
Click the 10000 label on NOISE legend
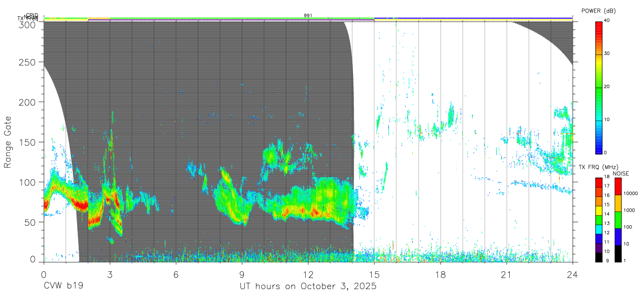pyautogui.click(x=630, y=194)
